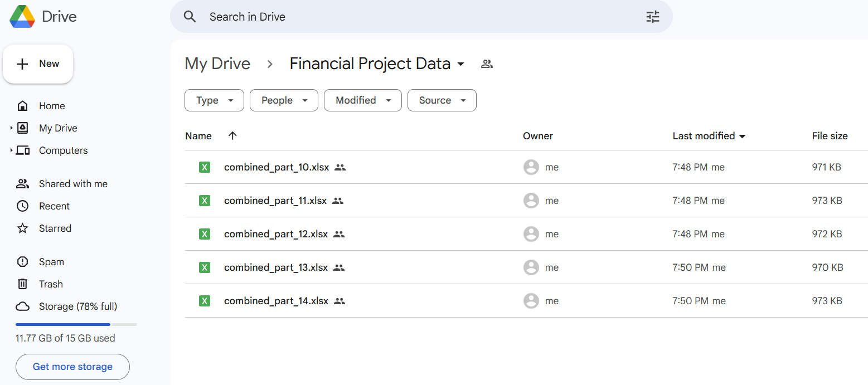The height and width of the screenshot is (385, 868).
Task: Click Excel icon for combined_part_12.xlsx
Action: [x=205, y=234]
